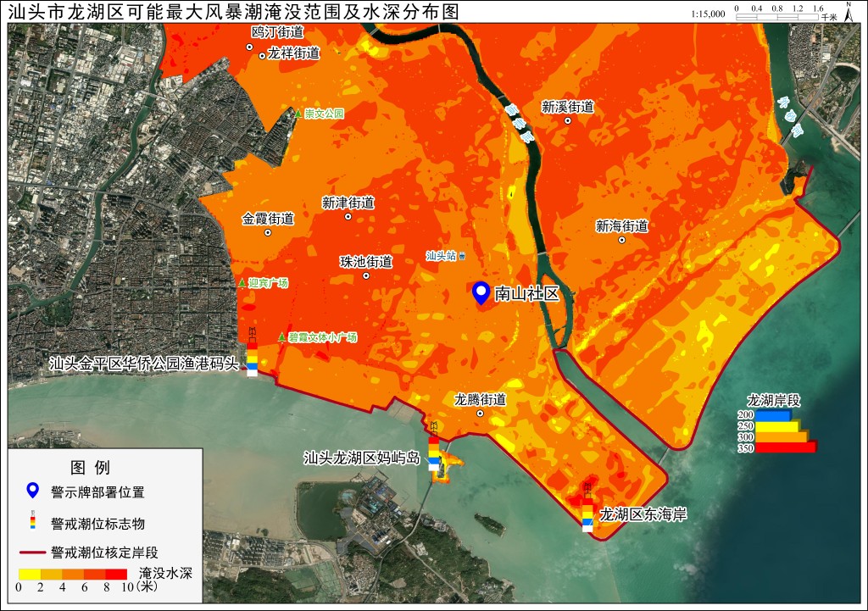Click the blue 200 bar in 龙湖岸段
Screen dimensions: 868x611
773,415
